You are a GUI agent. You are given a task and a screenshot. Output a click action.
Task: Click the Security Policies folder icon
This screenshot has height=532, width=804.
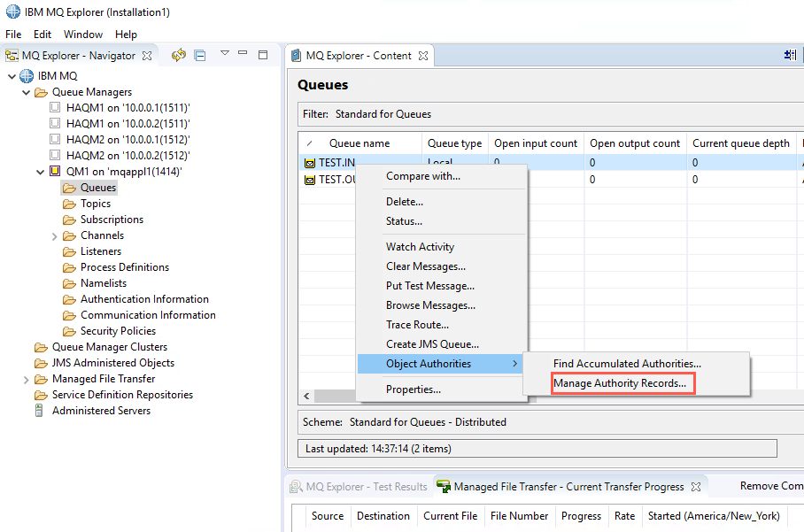69,331
